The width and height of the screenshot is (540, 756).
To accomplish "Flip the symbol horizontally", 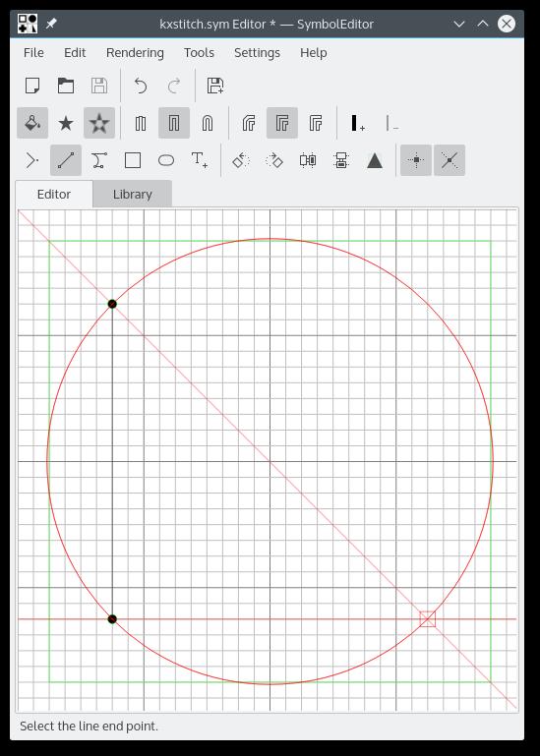I will click(x=308, y=160).
